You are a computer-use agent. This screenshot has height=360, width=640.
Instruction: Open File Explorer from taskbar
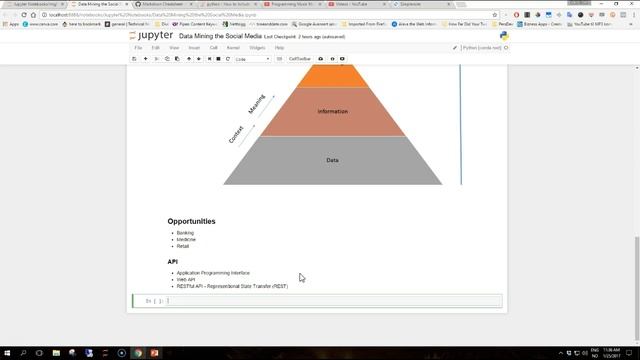(x=56, y=353)
